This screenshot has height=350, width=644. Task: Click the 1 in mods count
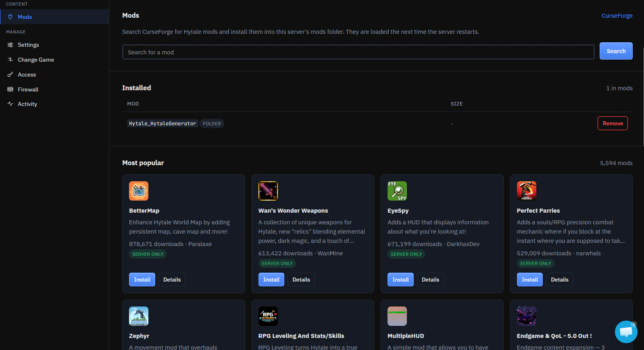619,88
